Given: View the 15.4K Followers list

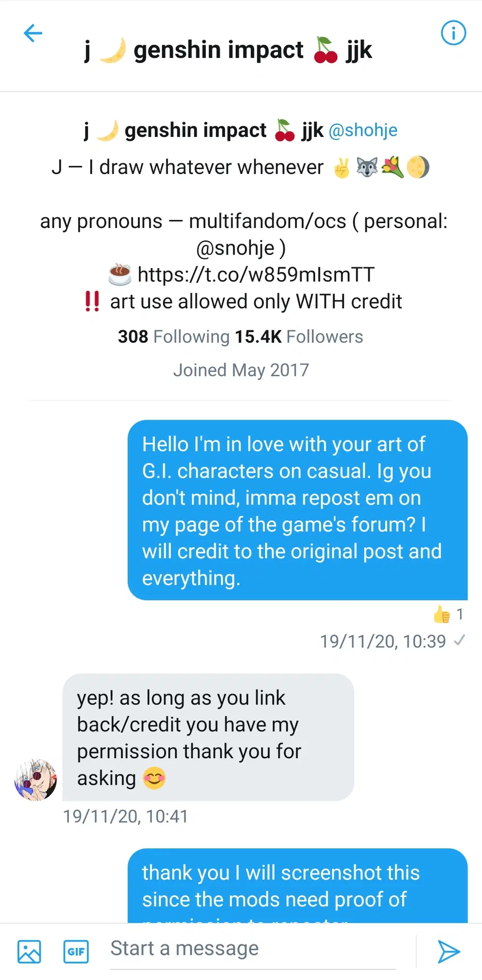Looking at the screenshot, I should coord(299,336).
